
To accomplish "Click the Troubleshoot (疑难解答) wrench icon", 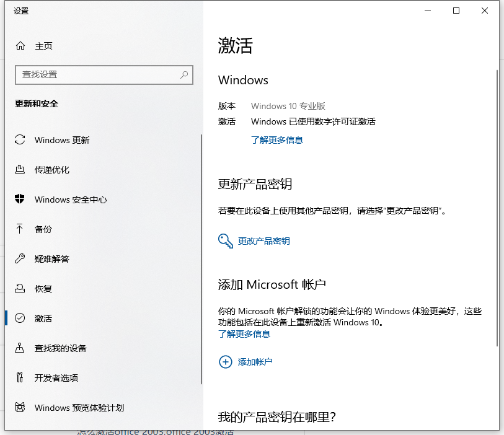I will click(x=20, y=258).
